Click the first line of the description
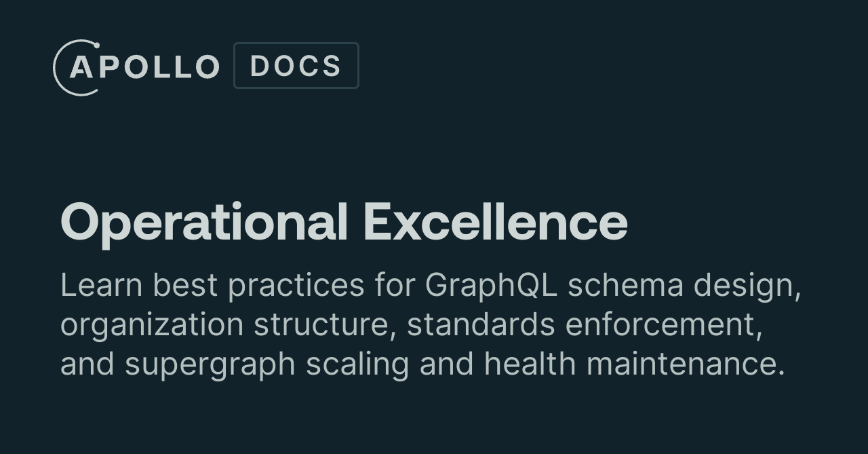 click(x=431, y=286)
